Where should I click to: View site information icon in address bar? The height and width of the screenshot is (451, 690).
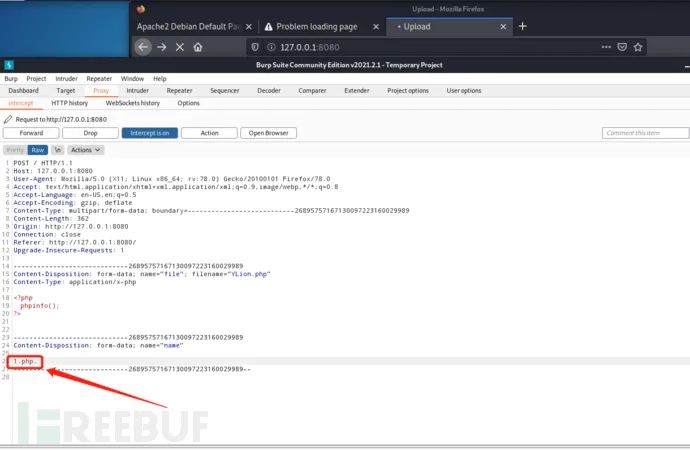point(271,47)
